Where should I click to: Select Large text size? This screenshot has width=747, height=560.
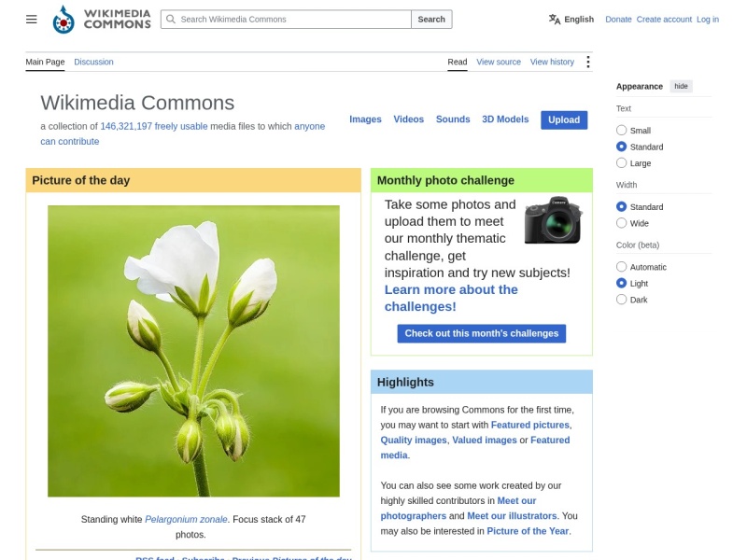pyautogui.click(x=621, y=162)
